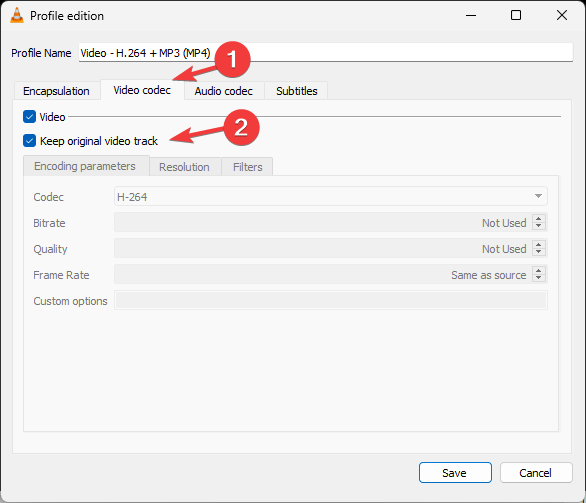Click the Custom options text field

pos(331,300)
